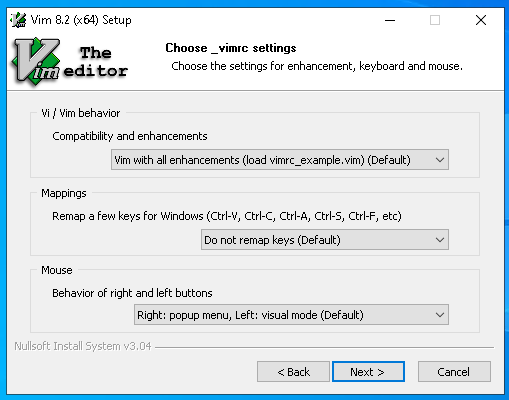Minimize the Vim Setup window
This screenshot has height=400, width=509.
[x=390, y=20]
